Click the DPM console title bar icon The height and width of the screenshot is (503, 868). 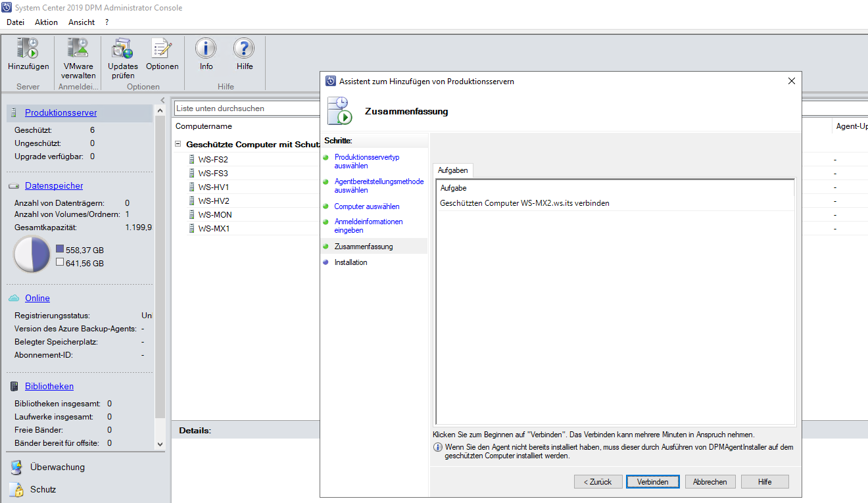click(x=7, y=8)
